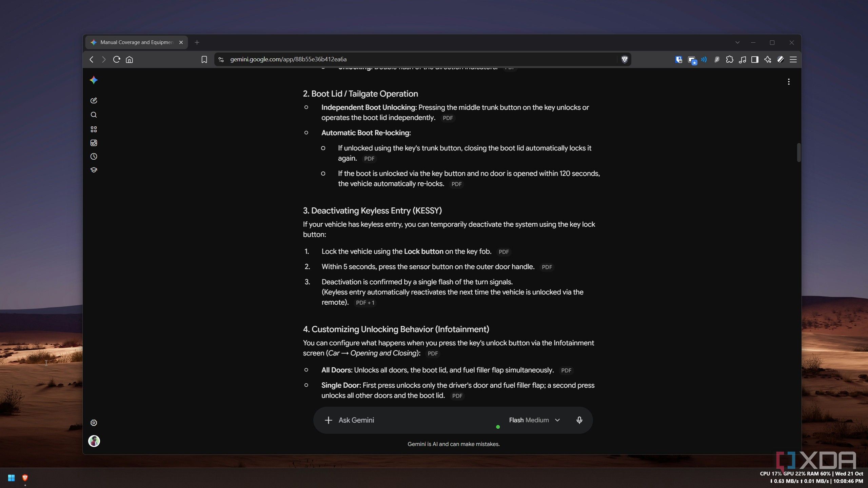The image size is (868, 488).
Task: Start a new chat from the sidebar
Action: point(94,101)
